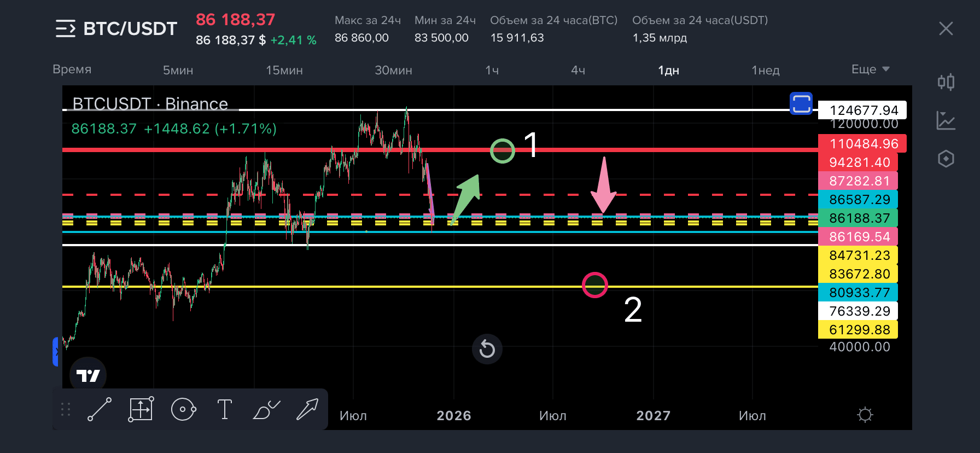Select the Text drawing tool
The image size is (980, 453).
pos(224,409)
